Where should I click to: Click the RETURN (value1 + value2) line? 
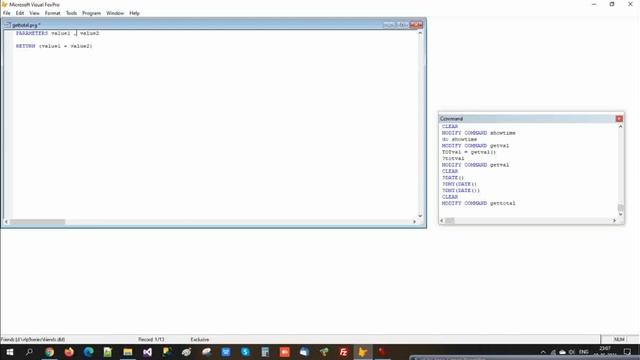(54, 46)
